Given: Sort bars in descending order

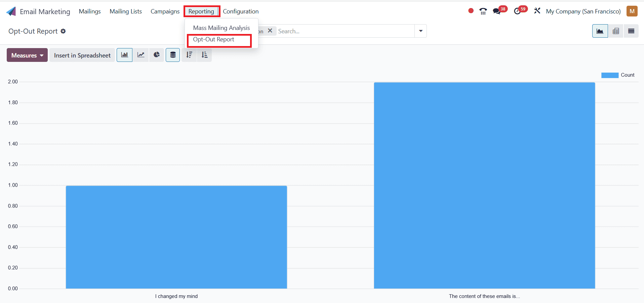Looking at the screenshot, I should coord(189,55).
